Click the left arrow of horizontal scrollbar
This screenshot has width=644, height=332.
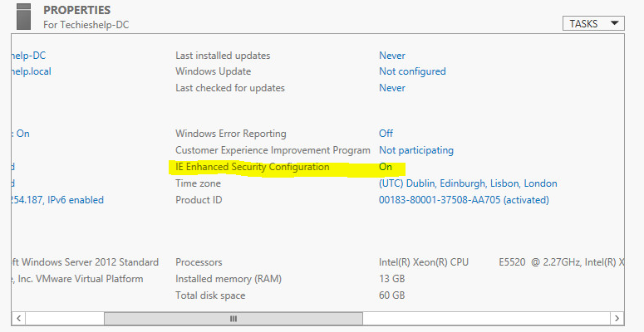[x=18, y=318]
